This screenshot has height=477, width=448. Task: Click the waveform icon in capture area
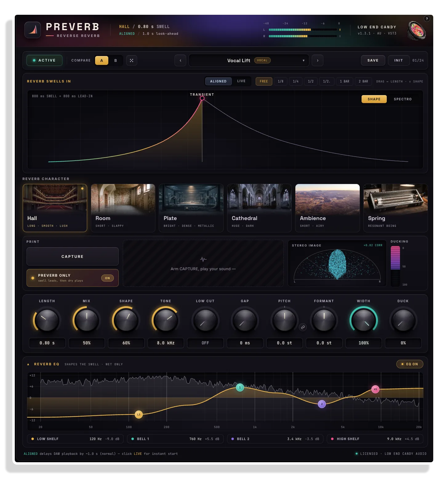click(x=203, y=259)
